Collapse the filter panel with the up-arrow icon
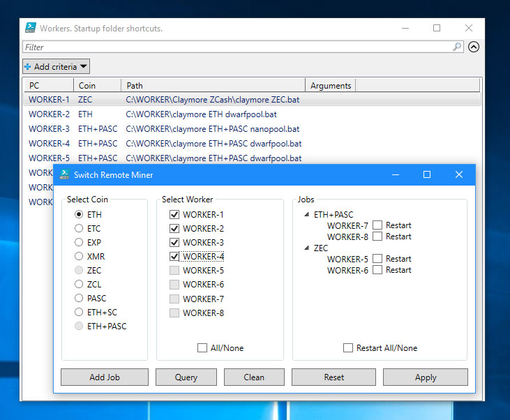Screen dimensions: 510x420 point(474,47)
